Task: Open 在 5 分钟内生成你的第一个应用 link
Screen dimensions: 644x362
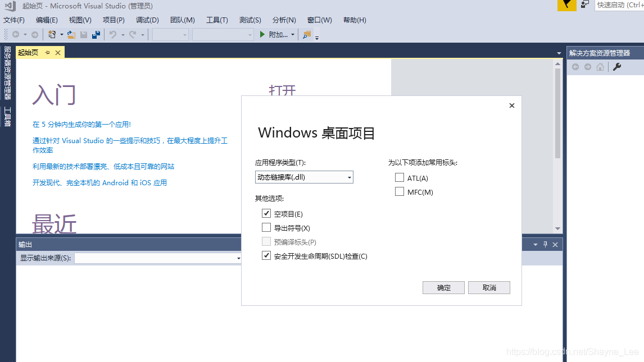Action: (x=81, y=124)
